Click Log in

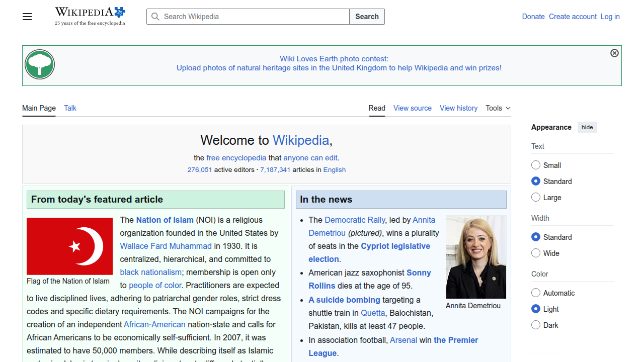pyautogui.click(x=610, y=17)
